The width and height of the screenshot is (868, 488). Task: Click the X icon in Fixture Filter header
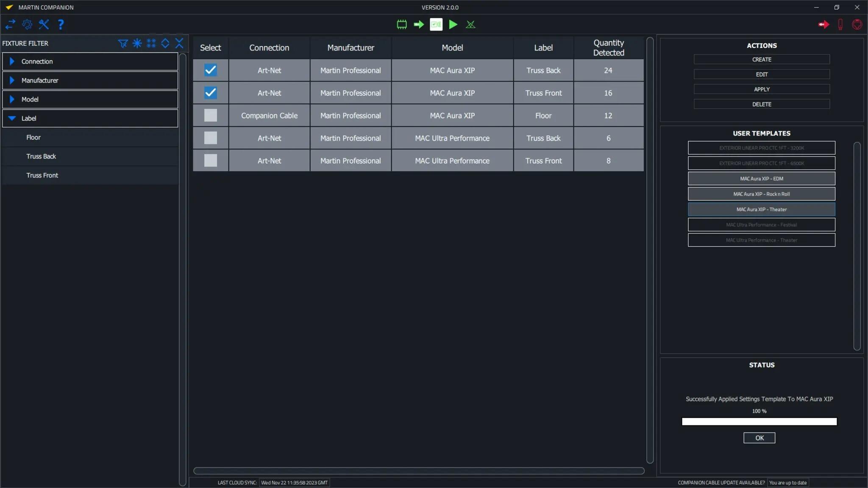coord(179,43)
